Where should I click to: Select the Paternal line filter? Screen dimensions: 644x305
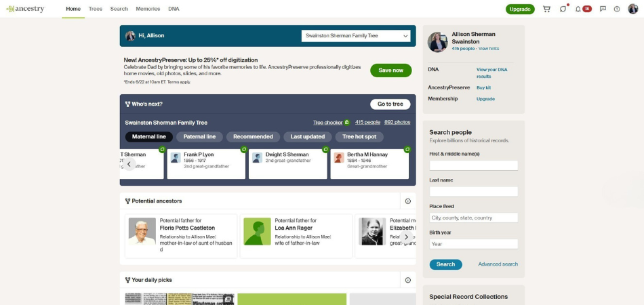pyautogui.click(x=199, y=137)
